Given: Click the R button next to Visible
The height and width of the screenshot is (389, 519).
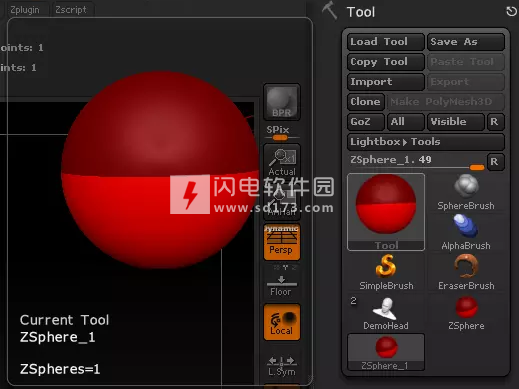Looking at the screenshot, I should pyautogui.click(x=495, y=122).
